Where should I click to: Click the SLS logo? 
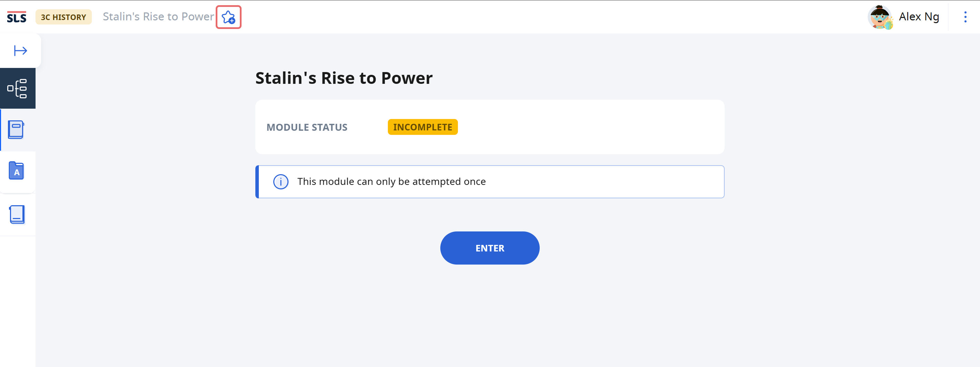(17, 17)
